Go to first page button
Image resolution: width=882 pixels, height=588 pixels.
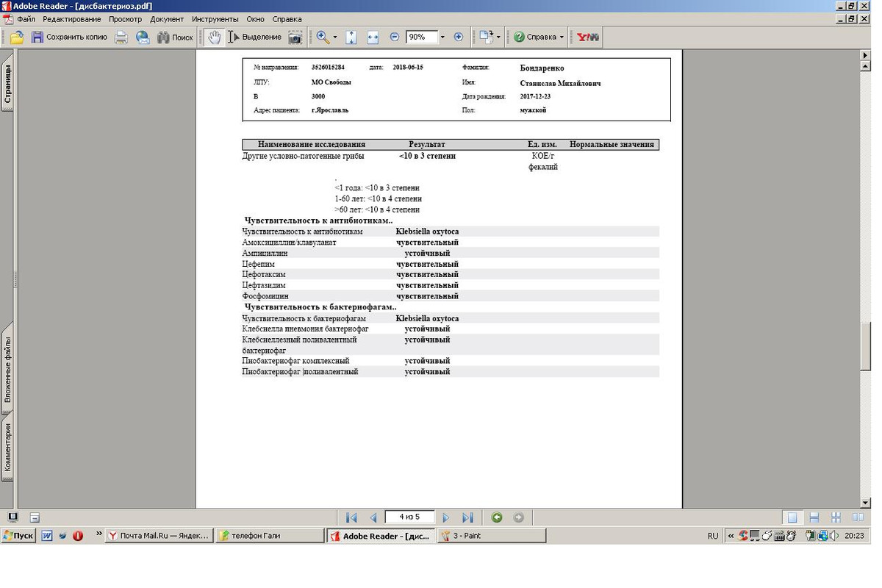tap(351, 517)
